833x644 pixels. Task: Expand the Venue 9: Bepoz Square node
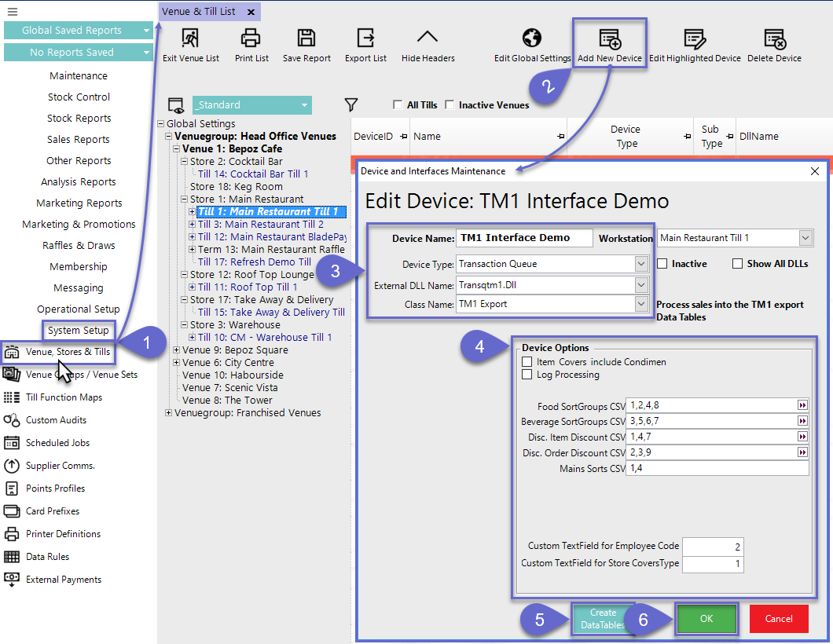pos(177,350)
